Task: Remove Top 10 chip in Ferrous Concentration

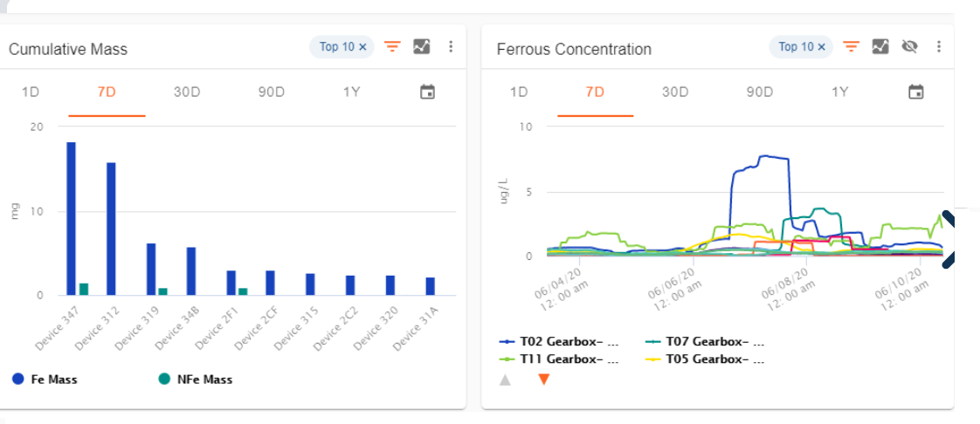Action: click(822, 46)
